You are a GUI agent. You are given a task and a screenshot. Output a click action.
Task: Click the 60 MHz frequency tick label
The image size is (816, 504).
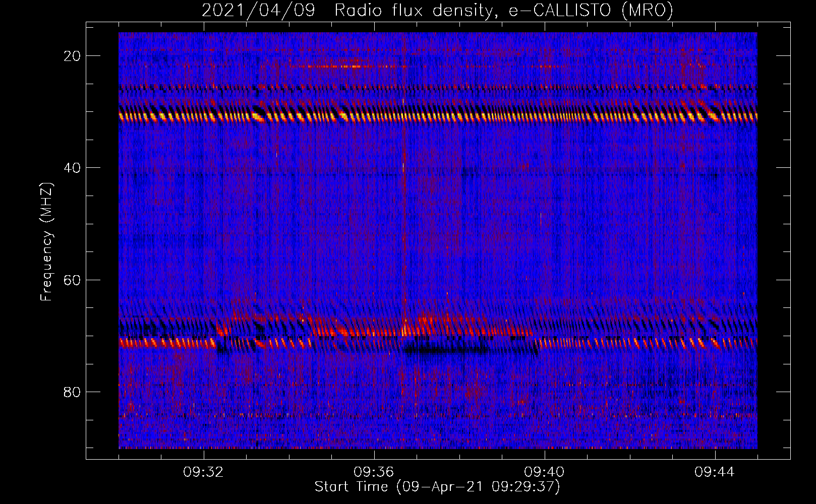pyautogui.click(x=73, y=280)
